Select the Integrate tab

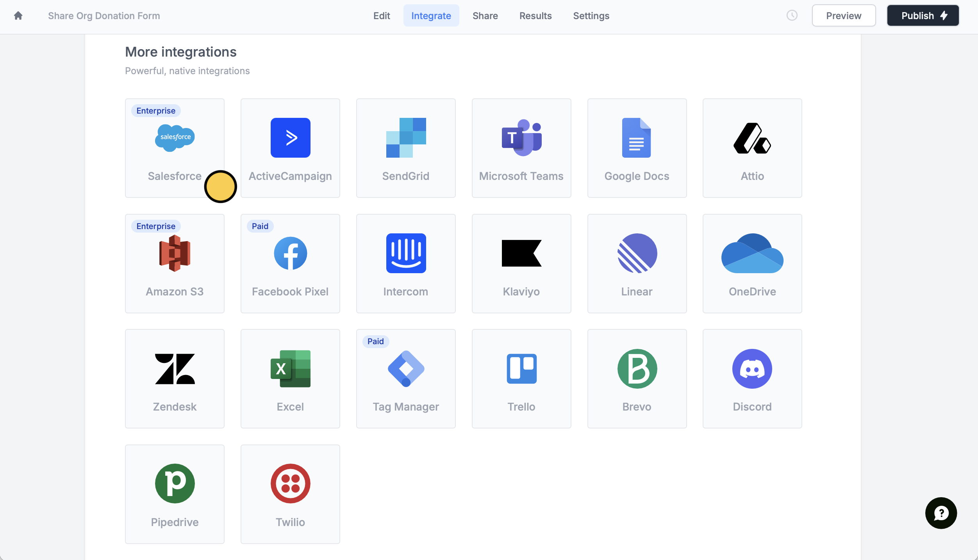click(431, 16)
